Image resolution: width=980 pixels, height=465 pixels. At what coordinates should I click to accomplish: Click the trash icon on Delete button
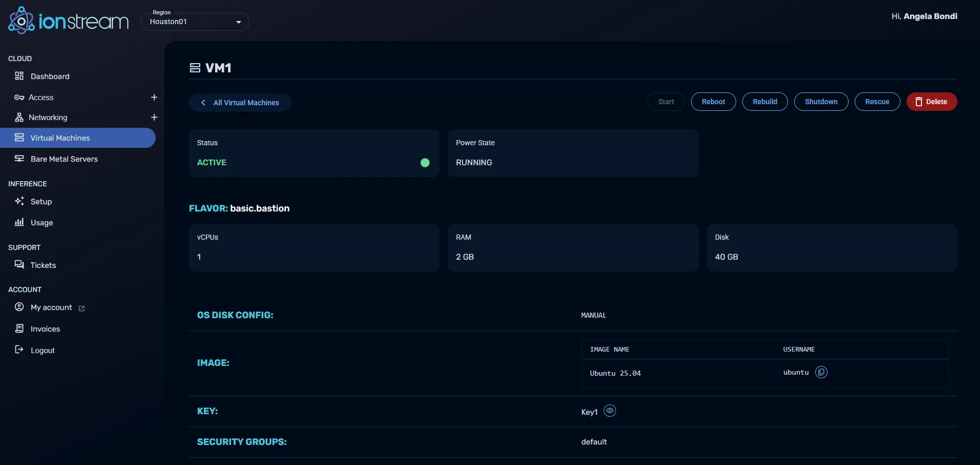tap(919, 102)
